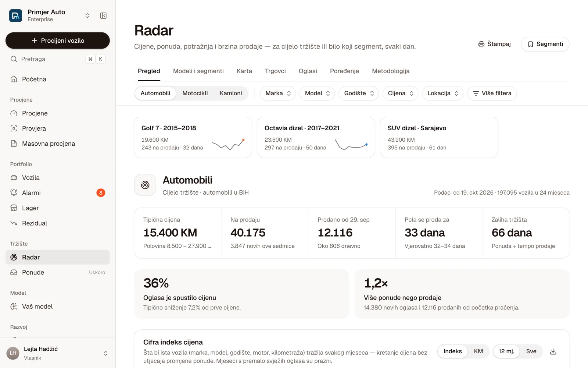
Task: Open the Marka filter dropdown
Action: 278,93
